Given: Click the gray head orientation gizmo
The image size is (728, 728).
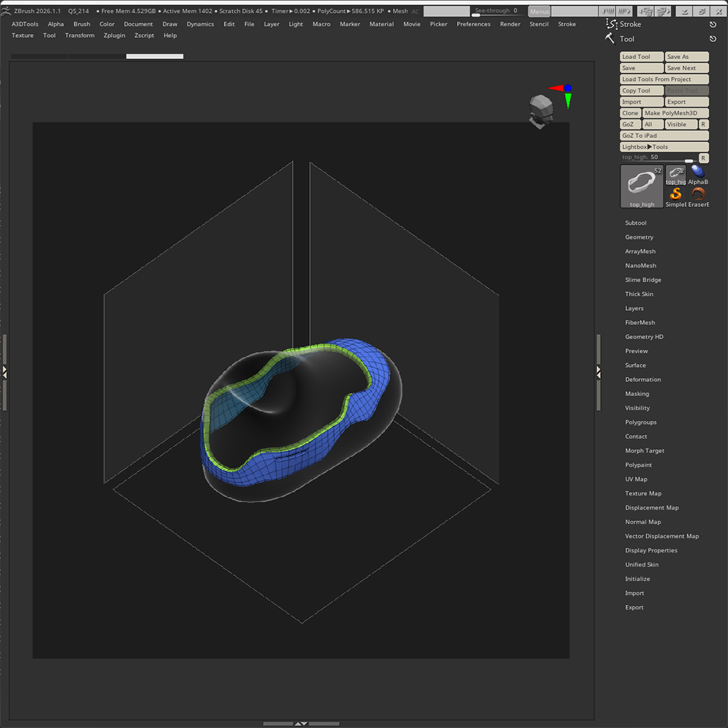Looking at the screenshot, I should pos(540,111).
